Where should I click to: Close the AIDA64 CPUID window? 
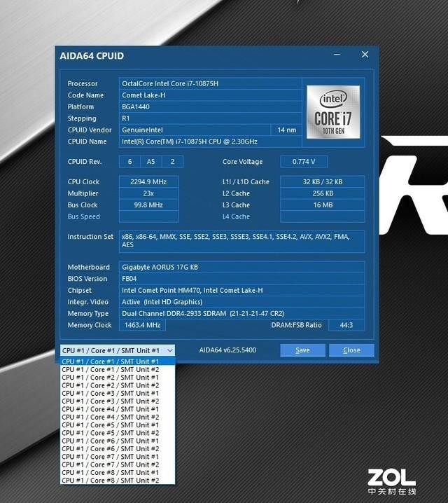(x=365, y=55)
